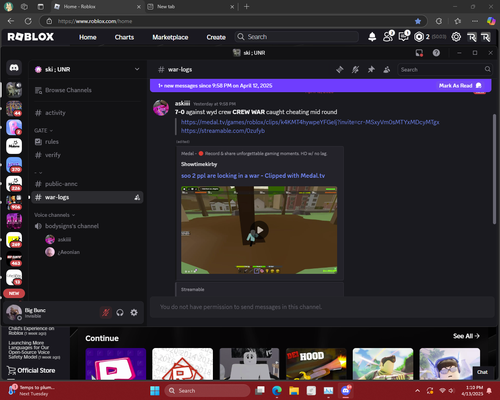The height and width of the screenshot is (400, 500).
Task: Open the medal.tv clip link
Action: [310, 122]
